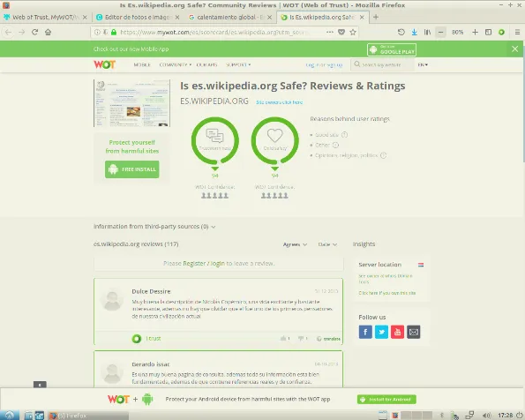Open a new browser tab
The width and height of the screenshot is (525, 420).
coord(376,17)
